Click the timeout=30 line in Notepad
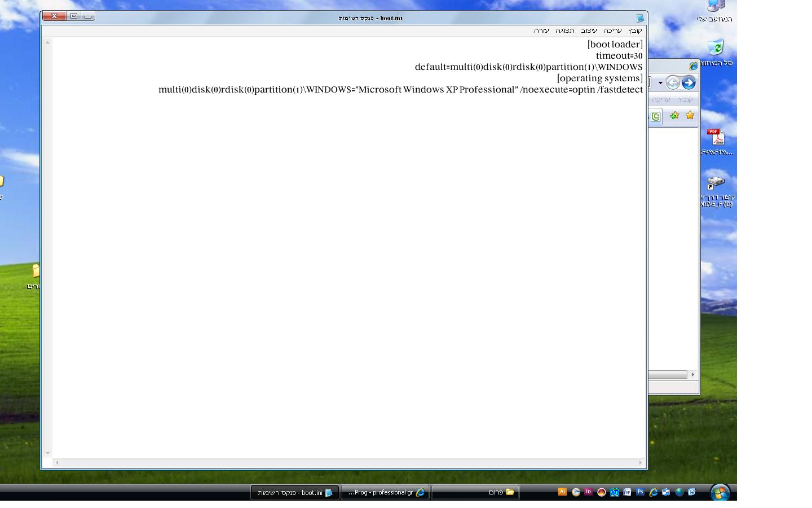812x508 pixels. click(619, 56)
